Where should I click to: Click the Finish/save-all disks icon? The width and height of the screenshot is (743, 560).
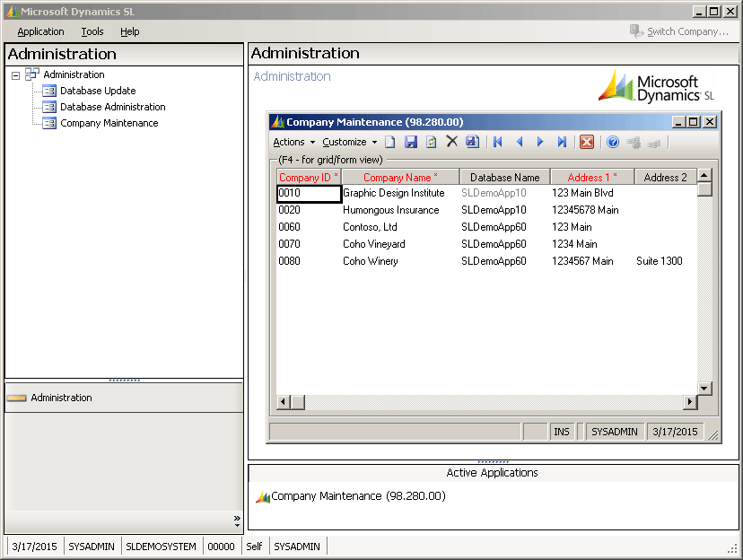[472, 142]
